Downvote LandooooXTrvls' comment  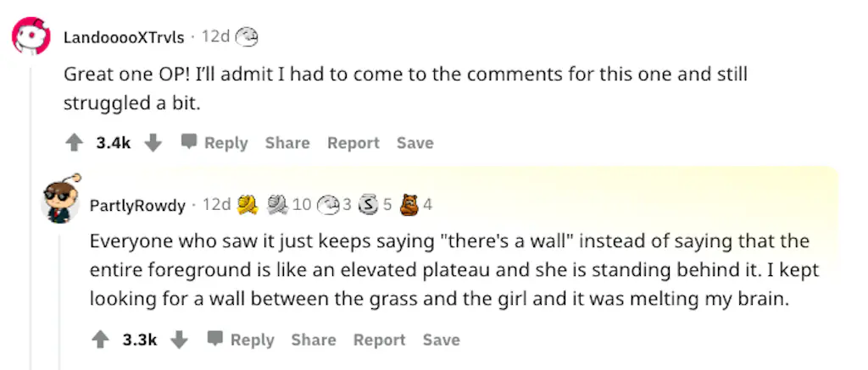(153, 143)
